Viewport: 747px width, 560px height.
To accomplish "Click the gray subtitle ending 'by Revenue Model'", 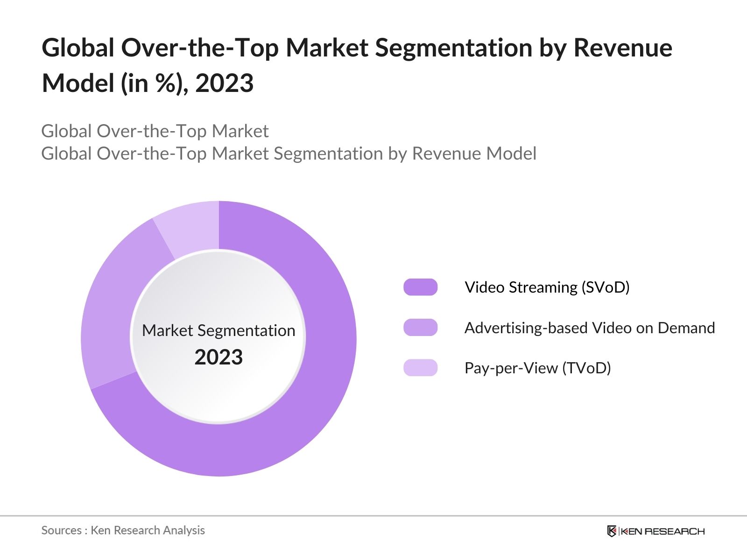I will click(x=289, y=154).
